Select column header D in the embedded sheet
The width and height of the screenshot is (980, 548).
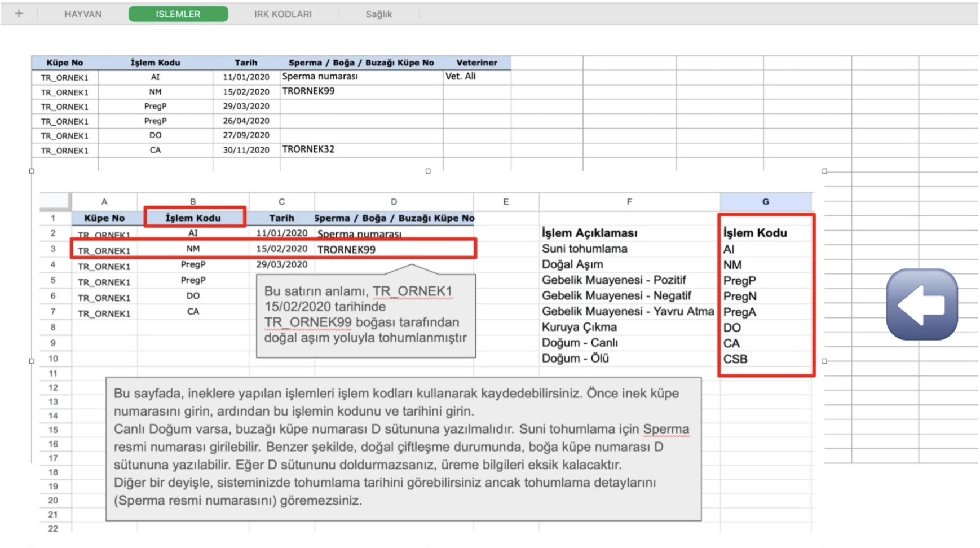pyautogui.click(x=394, y=202)
